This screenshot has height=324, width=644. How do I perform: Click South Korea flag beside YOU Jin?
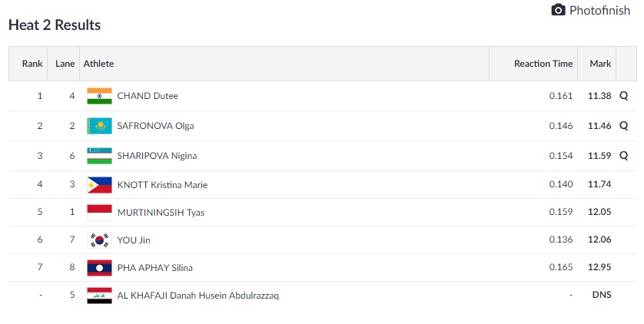point(99,240)
